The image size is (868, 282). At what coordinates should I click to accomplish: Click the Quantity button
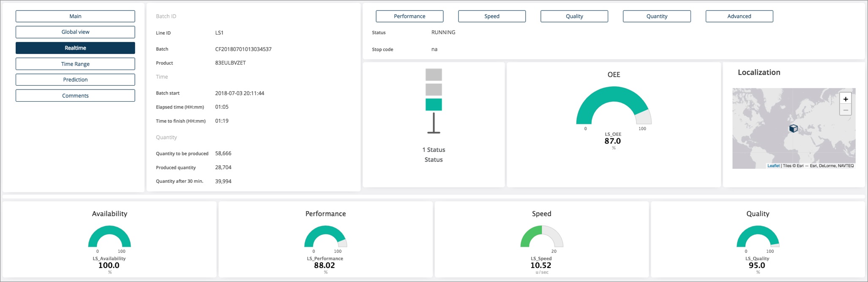657,16
